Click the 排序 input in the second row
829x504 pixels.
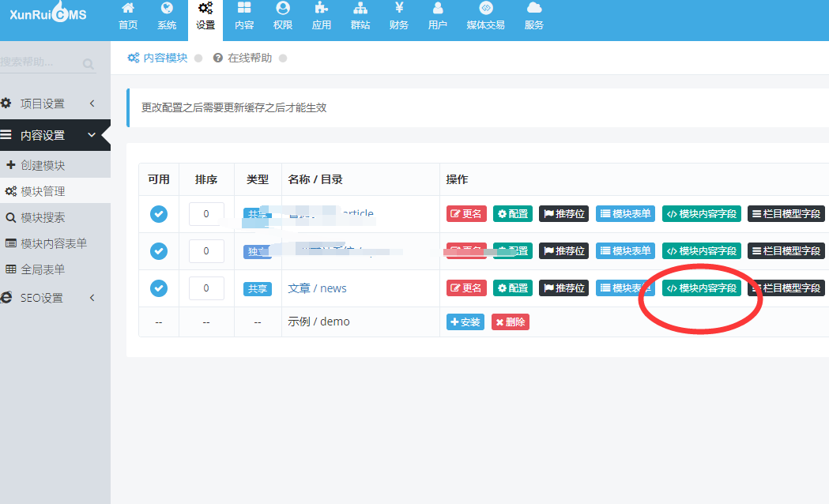[x=206, y=251]
